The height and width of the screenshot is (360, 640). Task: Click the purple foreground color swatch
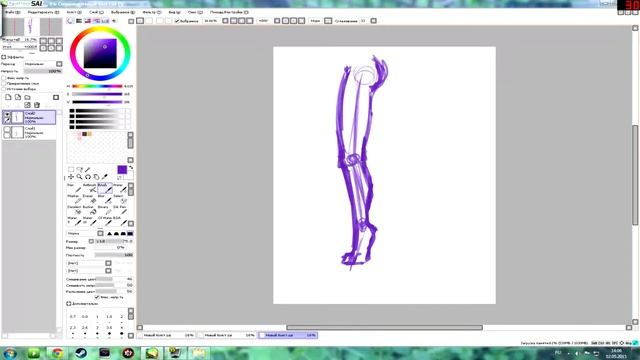pos(122,170)
